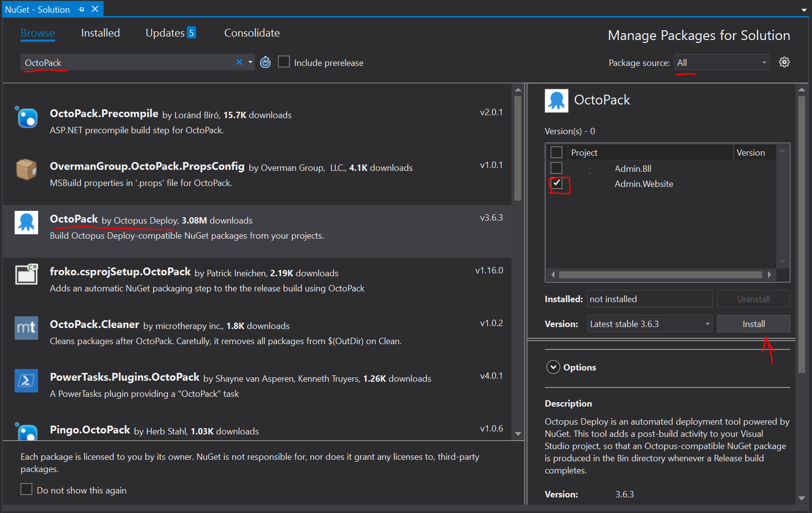Select the OctoPack.Cleaner mt icon
The image size is (812, 513).
point(26,328)
